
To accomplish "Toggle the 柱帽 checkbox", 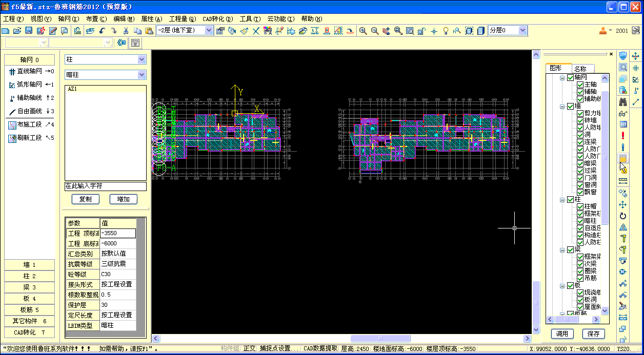I will pyautogui.click(x=580, y=206).
